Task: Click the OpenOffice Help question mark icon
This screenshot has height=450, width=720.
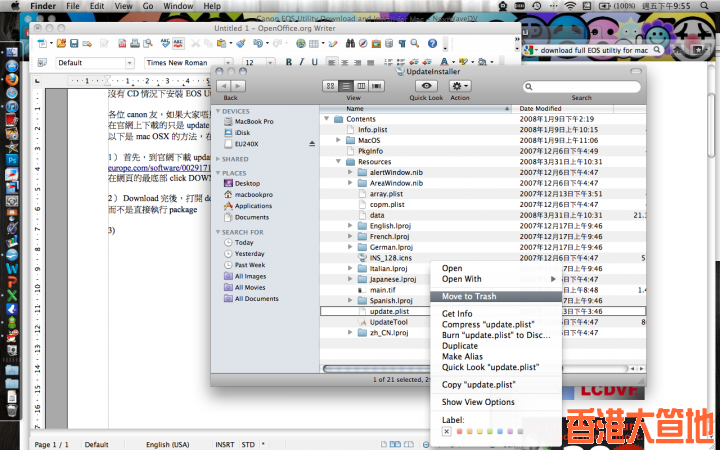Action: [x=432, y=44]
